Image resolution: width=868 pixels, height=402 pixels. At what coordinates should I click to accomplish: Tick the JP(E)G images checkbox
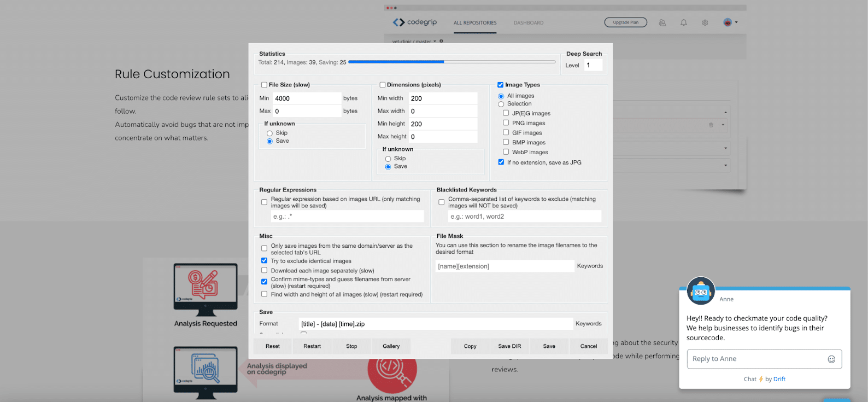pos(506,113)
